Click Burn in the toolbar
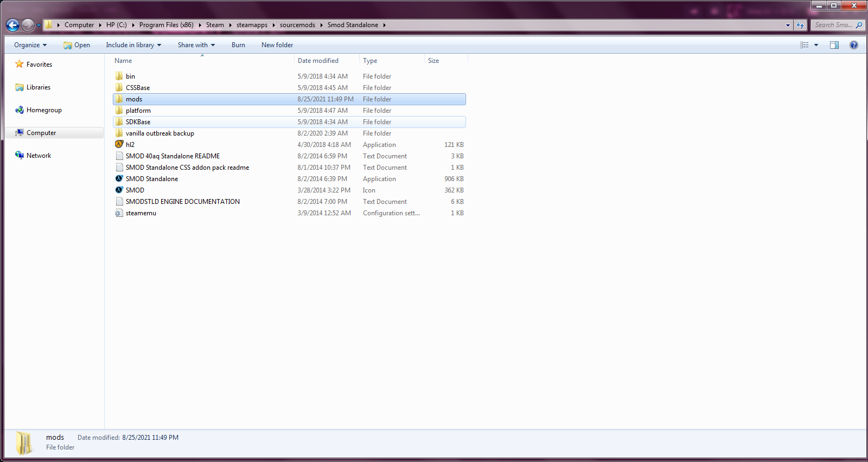The image size is (868, 462). click(238, 45)
